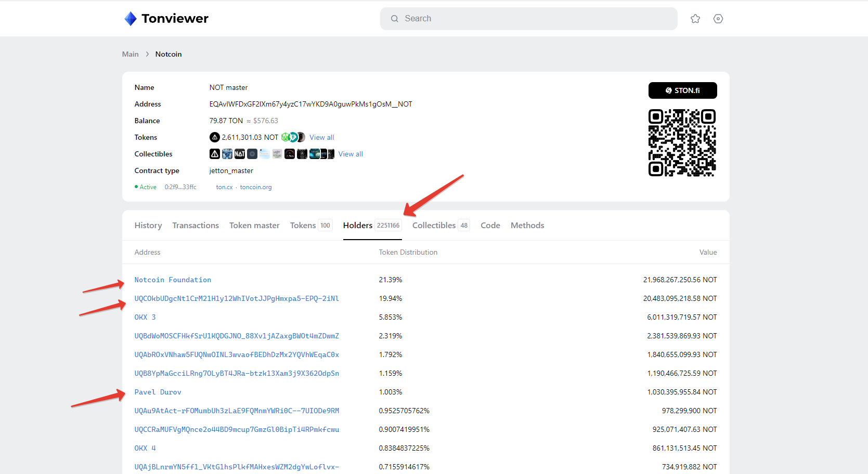The height and width of the screenshot is (474, 868).
Task: Open STON.fi exchange button
Action: (x=682, y=90)
